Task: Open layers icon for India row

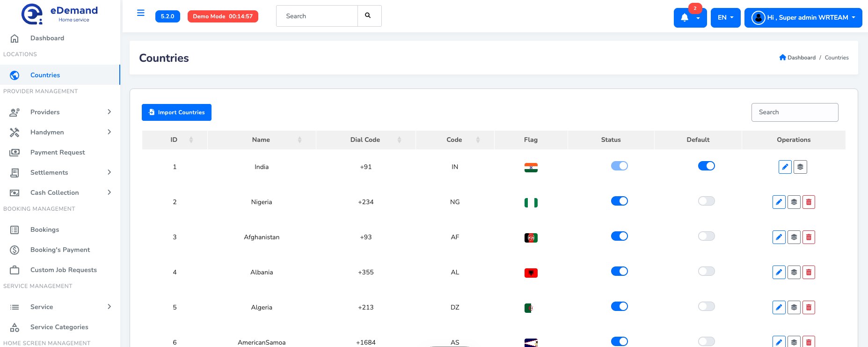Action: 800,167
